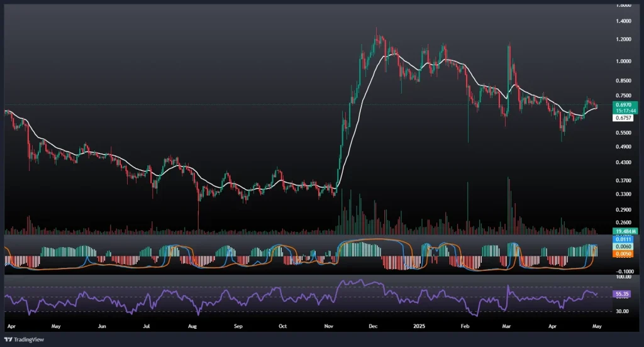Click the Dec label on the time axis
This screenshot has height=347, width=644.
tap(372, 327)
